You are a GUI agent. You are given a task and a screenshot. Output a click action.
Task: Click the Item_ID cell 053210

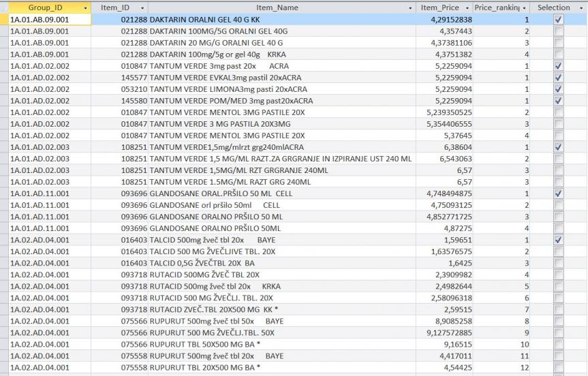(120, 89)
